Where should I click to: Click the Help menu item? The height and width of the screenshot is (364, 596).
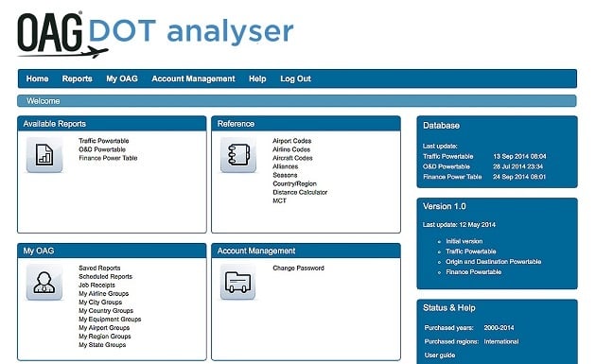257,78
